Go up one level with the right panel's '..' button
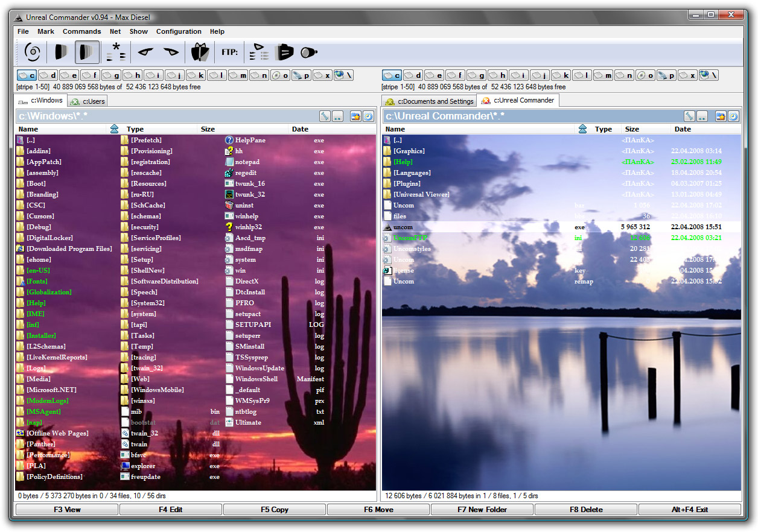The height and width of the screenshot is (532, 758). [x=702, y=116]
